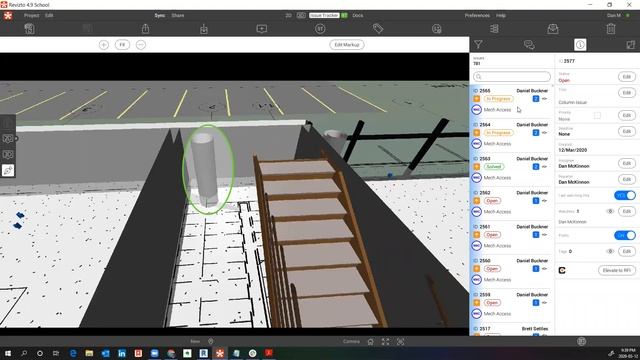Screen dimensions: 640x360
Task: Open the Edit menu
Action: [x=49, y=16]
